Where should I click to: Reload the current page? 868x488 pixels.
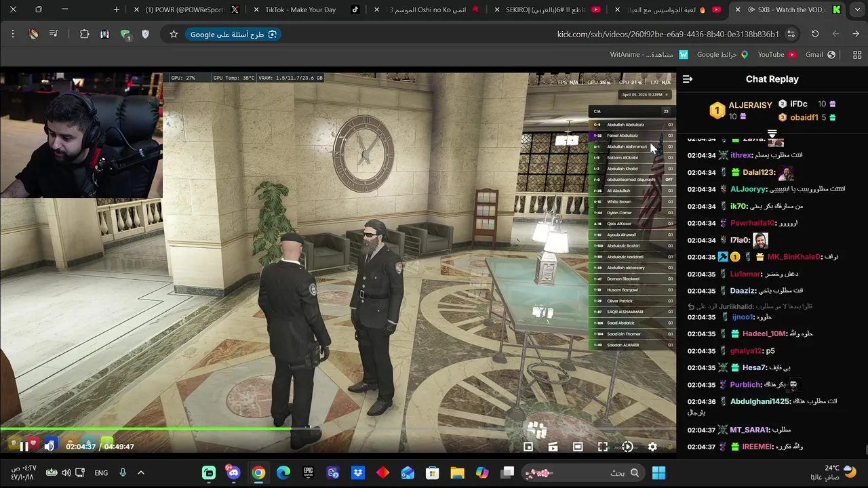[x=815, y=34]
